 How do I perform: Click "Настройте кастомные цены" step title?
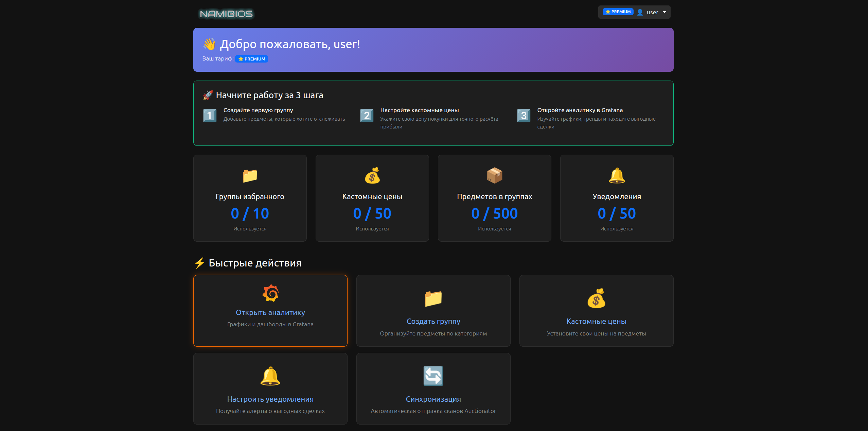tap(420, 110)
